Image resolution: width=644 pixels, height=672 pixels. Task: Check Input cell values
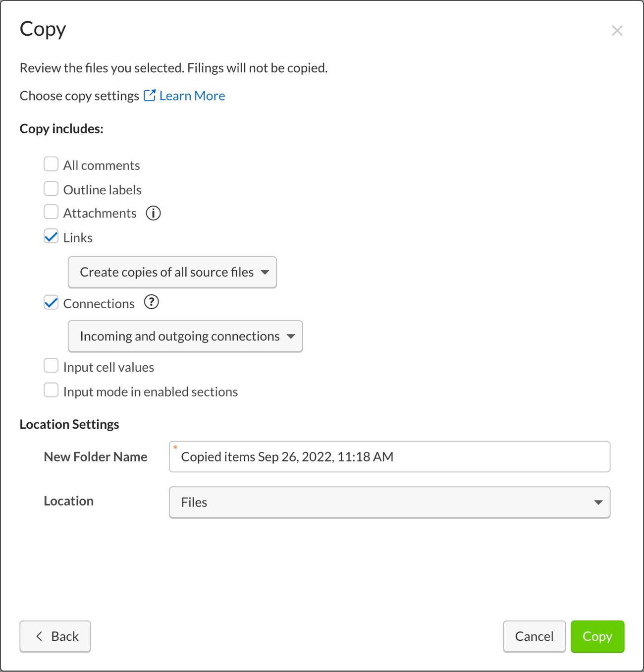[51, 365]
